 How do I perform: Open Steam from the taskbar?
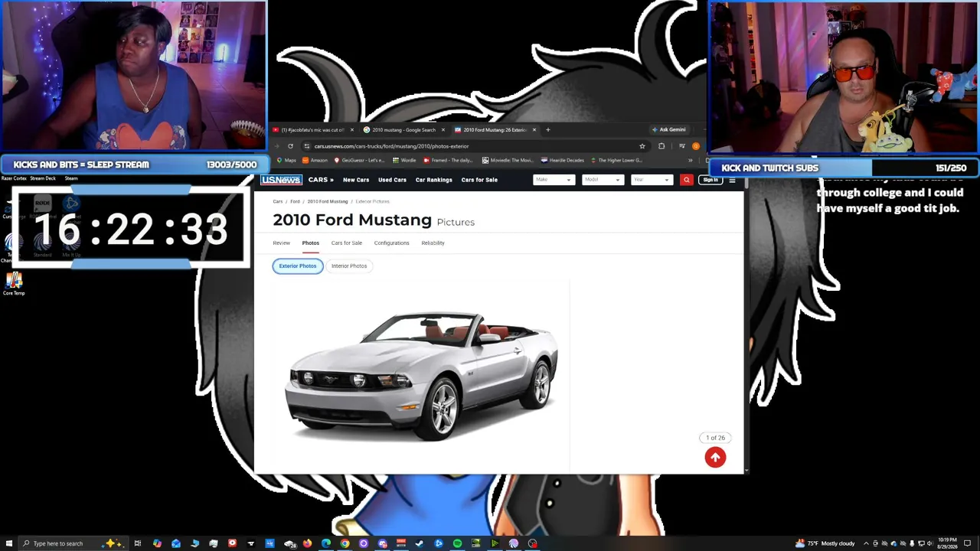(x=420, y=543)
